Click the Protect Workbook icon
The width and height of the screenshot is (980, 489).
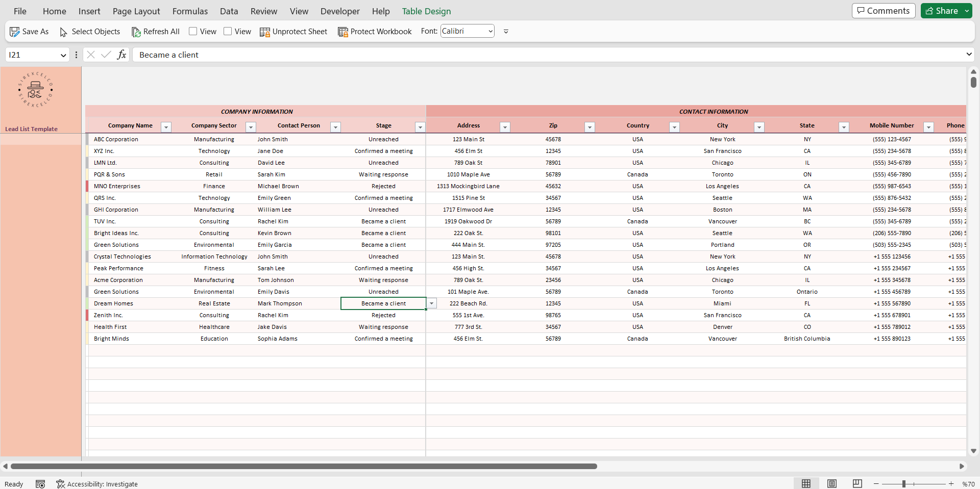pos(342,32)
